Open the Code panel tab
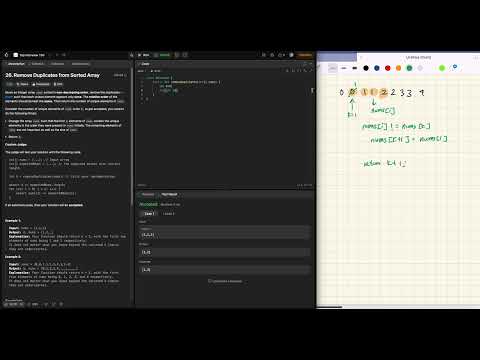This screenshot has width=480, height=360. pyautogui.click(x=144, y=64)
